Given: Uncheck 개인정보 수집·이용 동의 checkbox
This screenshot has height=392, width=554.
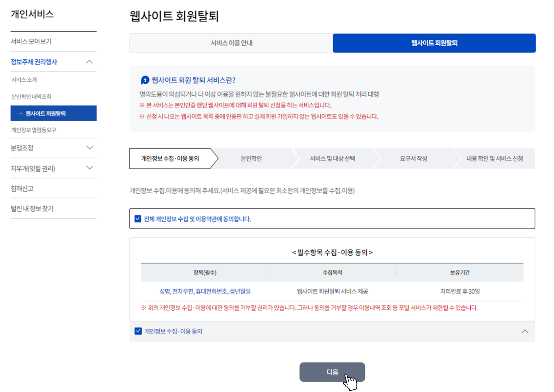Looking at the screenshot, I should 138,331.
